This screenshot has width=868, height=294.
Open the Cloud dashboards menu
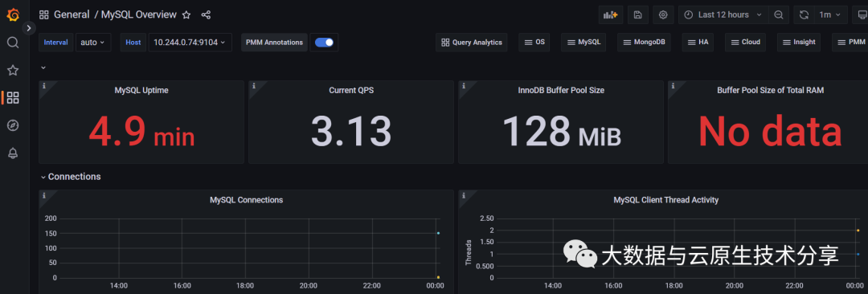pyautogui.click(x=745, y=42)
